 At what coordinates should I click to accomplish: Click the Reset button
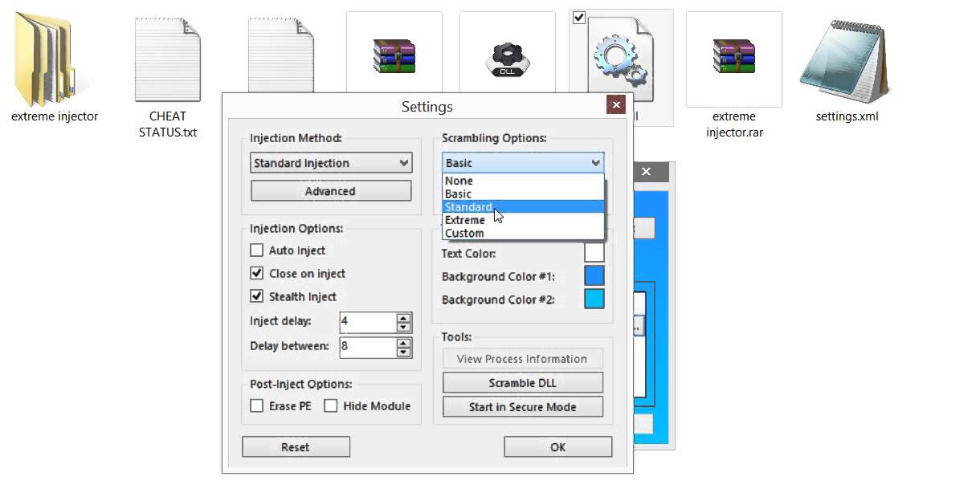pos(296,447)
